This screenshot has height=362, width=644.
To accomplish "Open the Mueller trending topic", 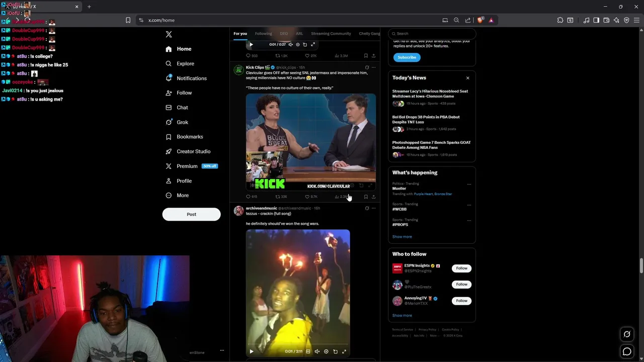I will tap(399, 189).
